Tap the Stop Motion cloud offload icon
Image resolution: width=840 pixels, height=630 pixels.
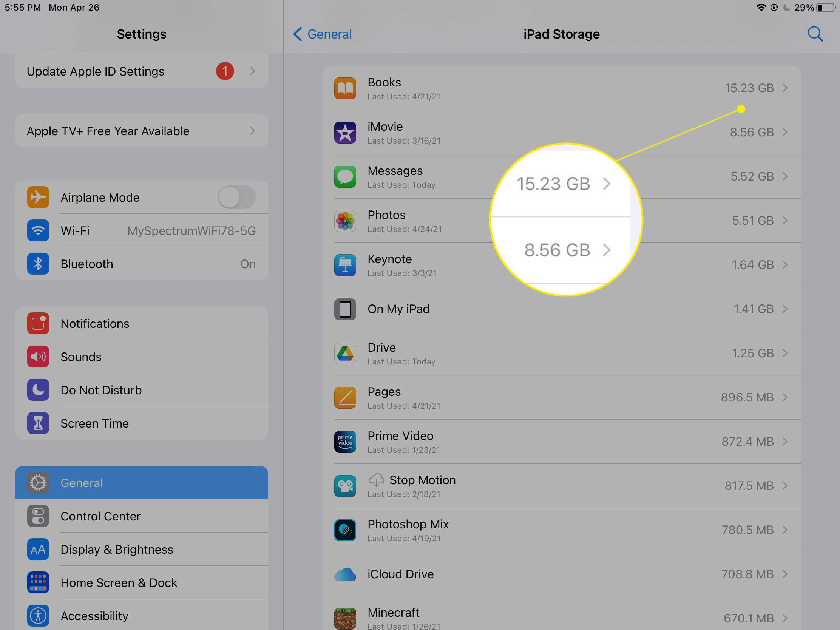coord(376,480)
